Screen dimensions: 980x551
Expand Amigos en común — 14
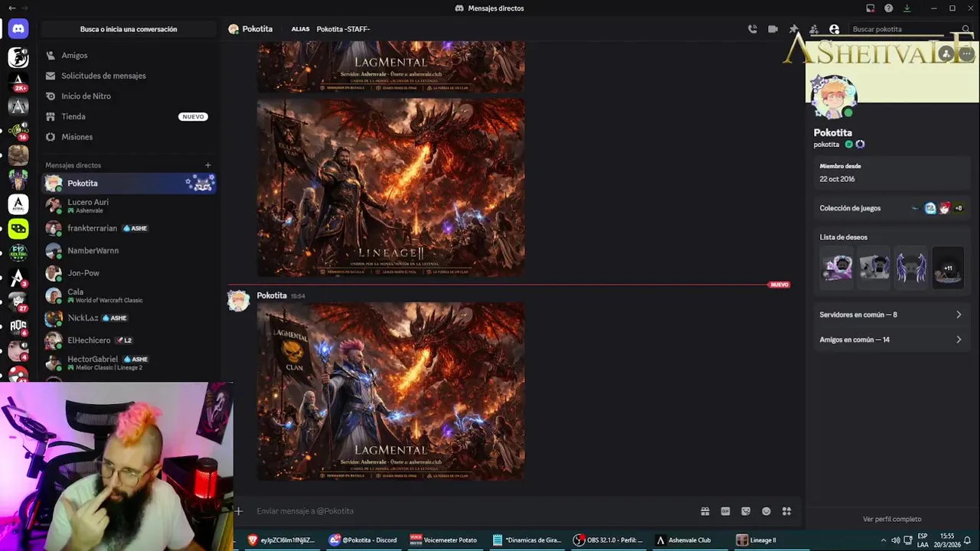click(x=891, y=340)
